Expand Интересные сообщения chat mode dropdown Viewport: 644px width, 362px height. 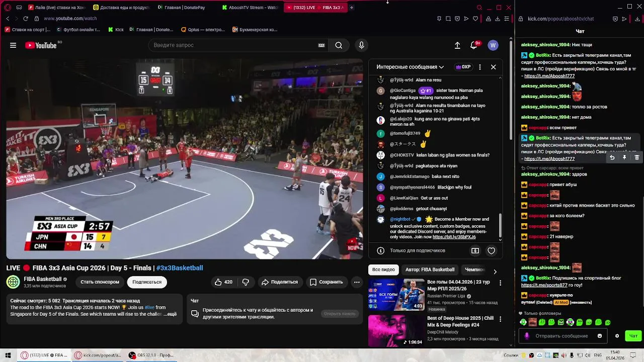(x=410, y=67)
